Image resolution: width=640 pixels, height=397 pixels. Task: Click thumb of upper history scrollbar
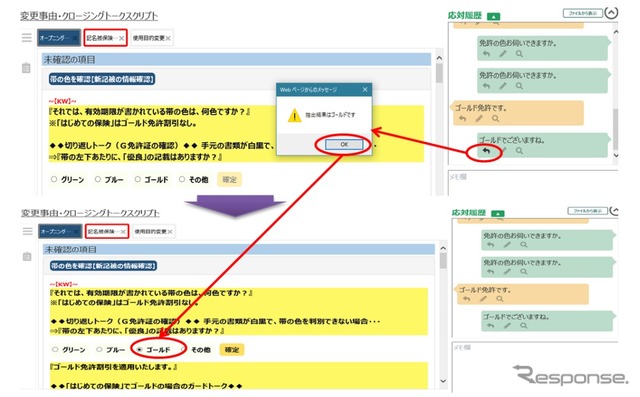[x=616, y=129]
